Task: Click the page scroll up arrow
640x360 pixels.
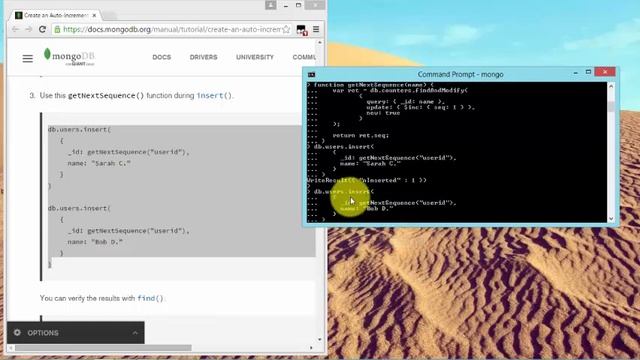Action: coord(320,42)
